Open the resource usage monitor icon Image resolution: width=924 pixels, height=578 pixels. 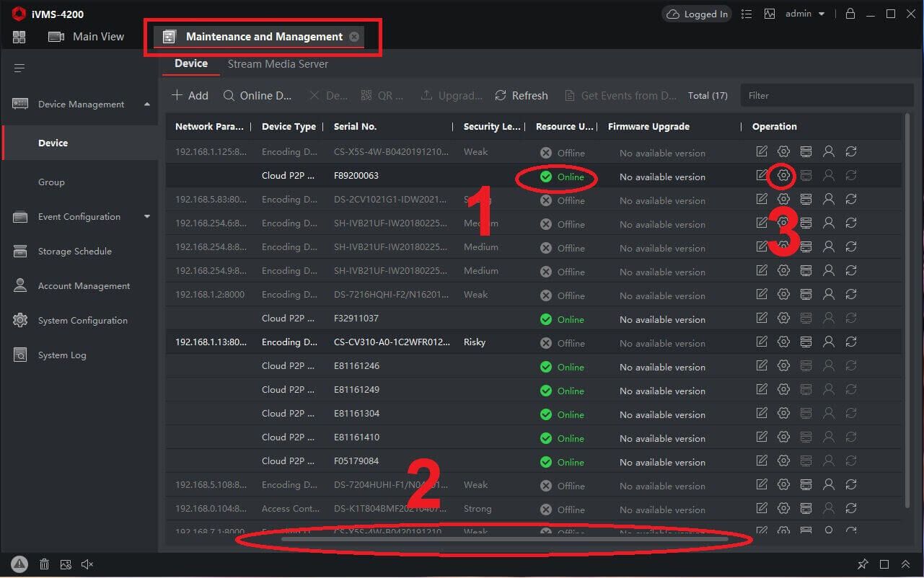[770, 14]
